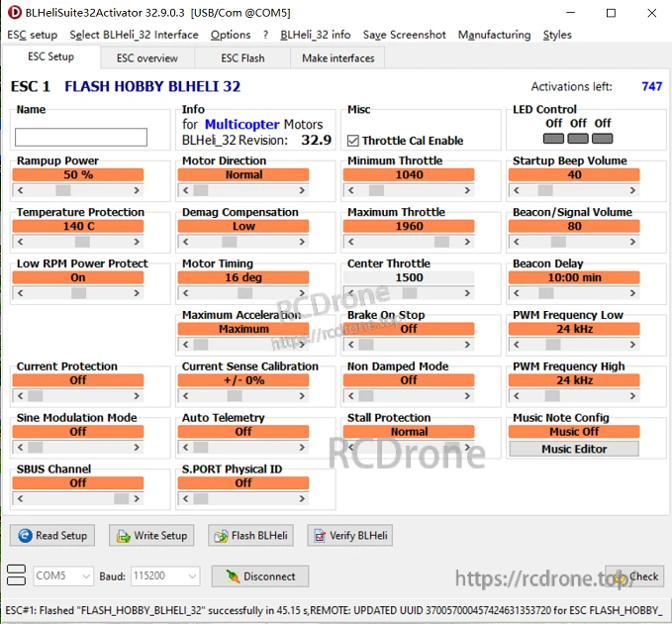Toggle the third LED Control switch
The height and width of the screenshot is (624, 672).
pos(602,139)
